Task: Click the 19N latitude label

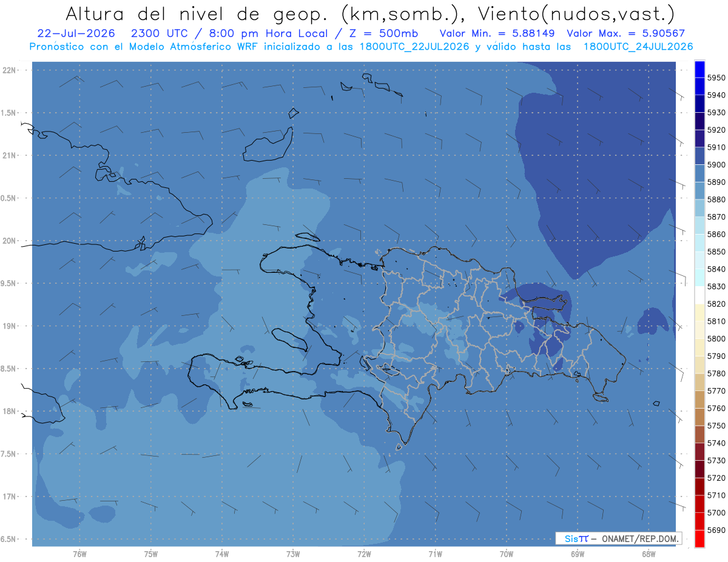Action: pos(10,326)
